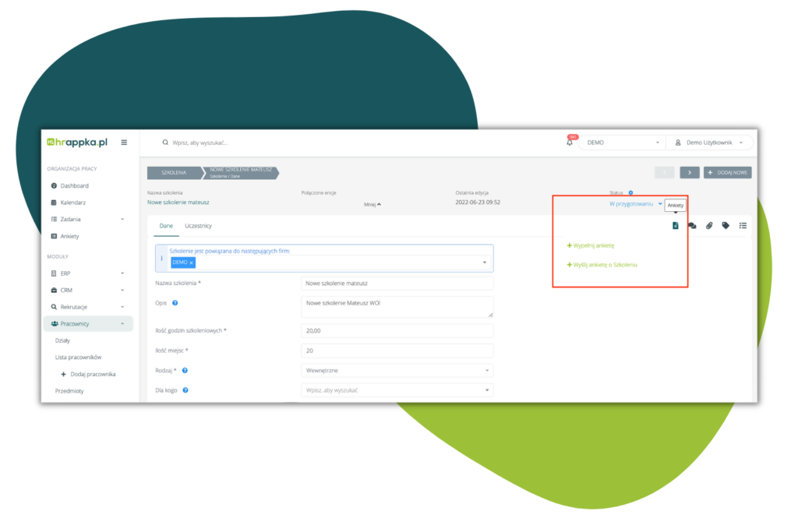This screenshot has width=798, height=532.
Task: Open Kalendarz in the sidebar
Action: pyautogui.click(x=73, y=203)
